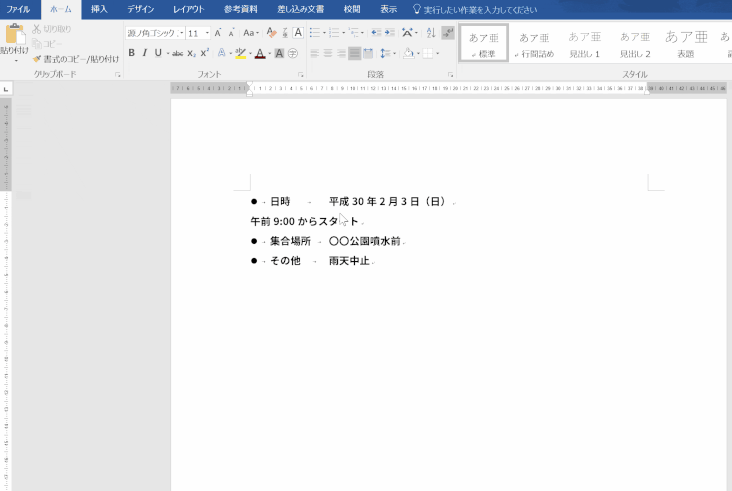Viewport: 732px width, 491px height.
Task: Toggle show/hide paragraph marks
Action: 448,33
